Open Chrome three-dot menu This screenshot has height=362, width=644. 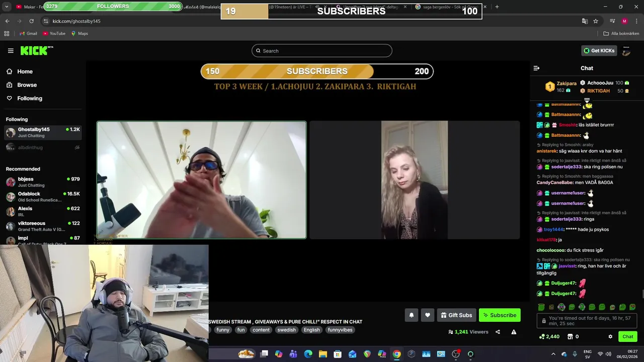[x=637, y=21]
